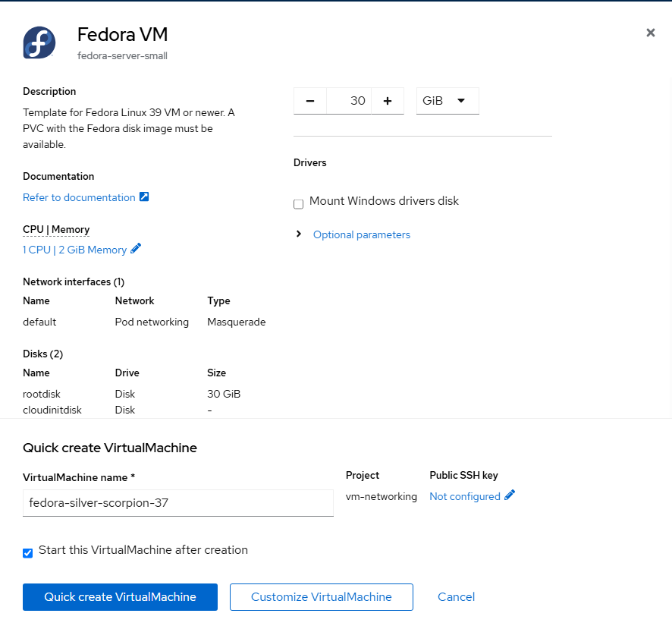Viewport: 672px width, 629px height.
Task: Cancel the VM creation dialog
Action: click(456, 597)
